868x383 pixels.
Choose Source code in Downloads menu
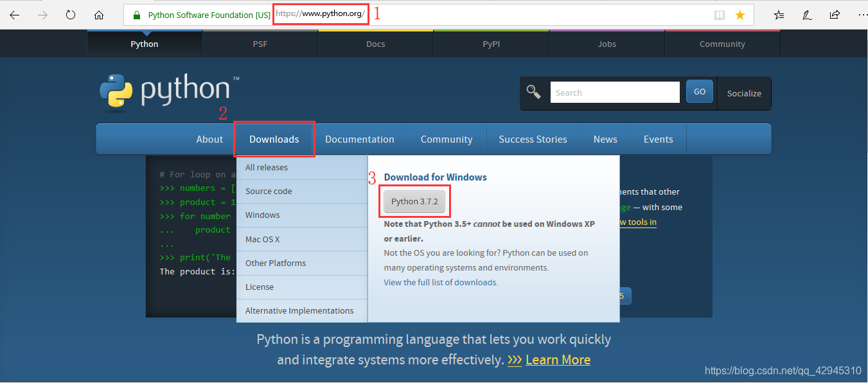click(x=302, y=191)
